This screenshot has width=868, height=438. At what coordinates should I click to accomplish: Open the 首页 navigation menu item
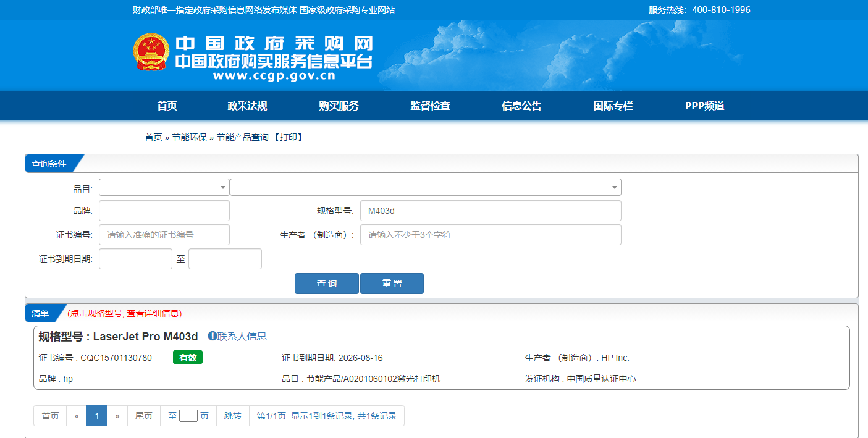point(167,106)
